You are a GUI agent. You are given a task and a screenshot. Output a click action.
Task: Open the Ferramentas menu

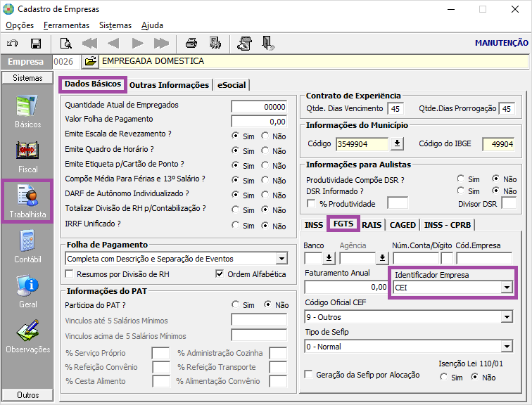coord(66,25)
